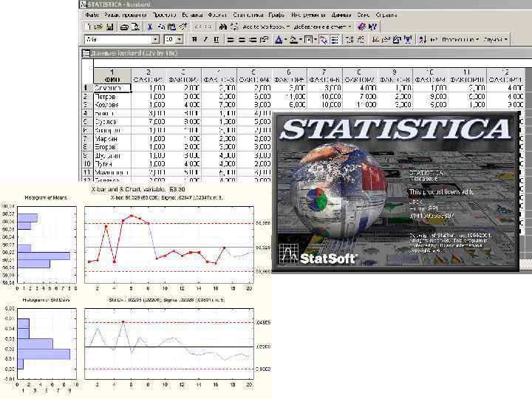Image resolution: width=532 pixels, height=399 pixels.
Task: Click the first red recalculate icon after decimals
Action: (x=376, y=39)
